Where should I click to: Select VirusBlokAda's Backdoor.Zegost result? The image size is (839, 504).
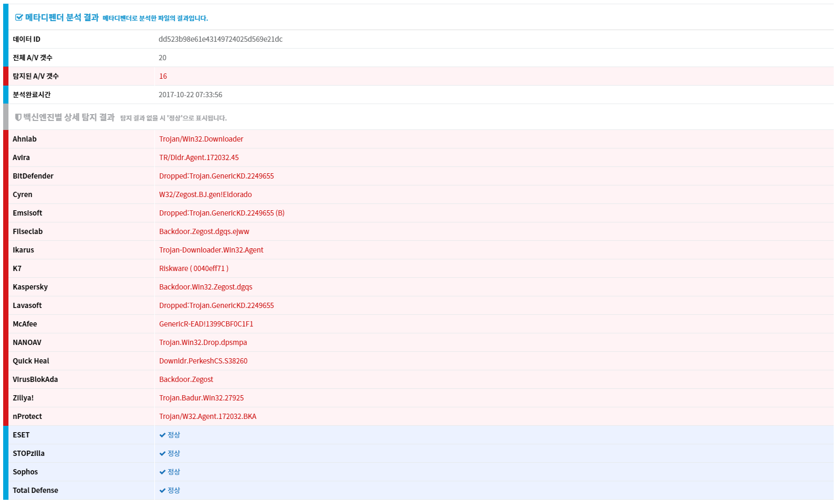coord(186,379)
